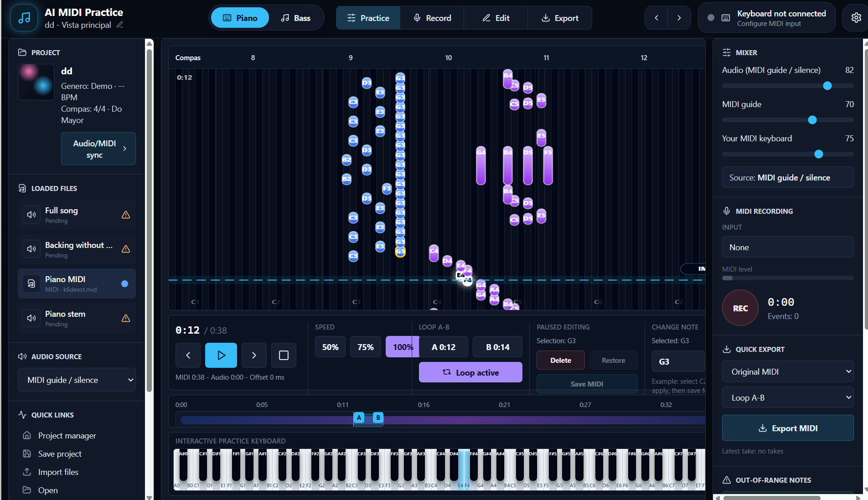Viewport: 868px width, 500px height.
Task: Switch to the Practice tab
Action: point(368,18)
